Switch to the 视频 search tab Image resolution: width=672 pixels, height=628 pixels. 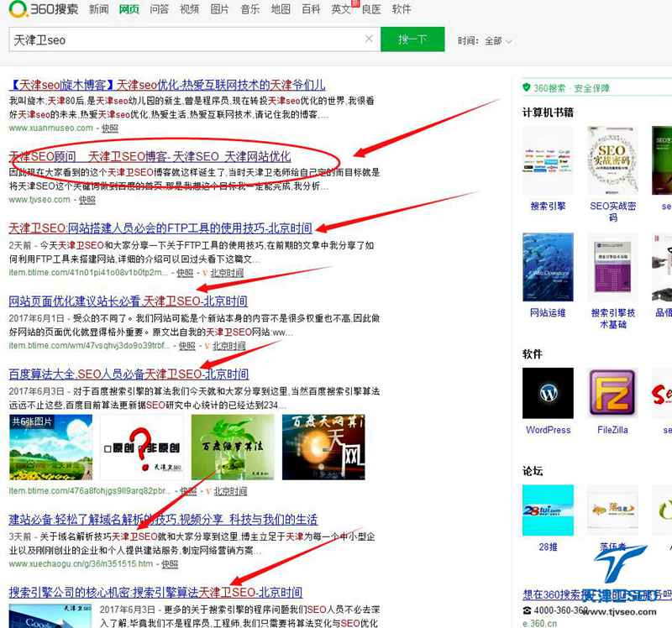pyautogui.click(x=190, y=9)
